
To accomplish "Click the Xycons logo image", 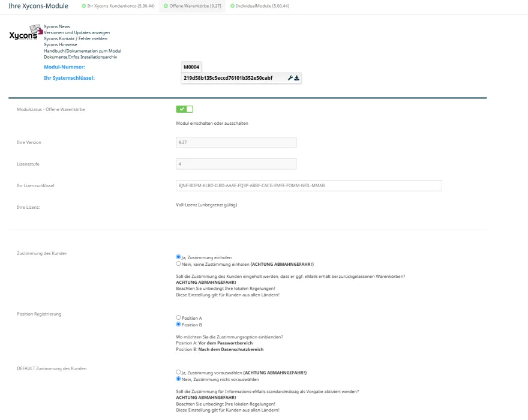I will click(x=26, y=32).
